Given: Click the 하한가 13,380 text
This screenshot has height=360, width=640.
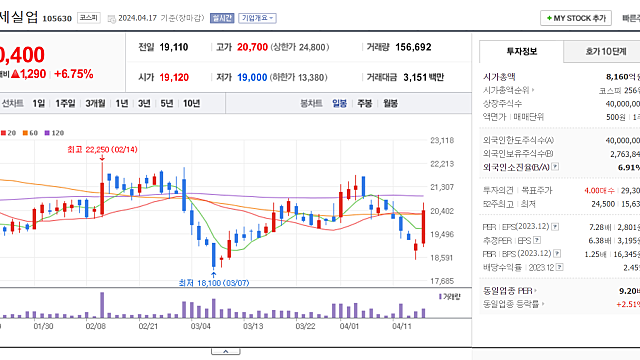Looking at the screenshot, I should (299, 78).
